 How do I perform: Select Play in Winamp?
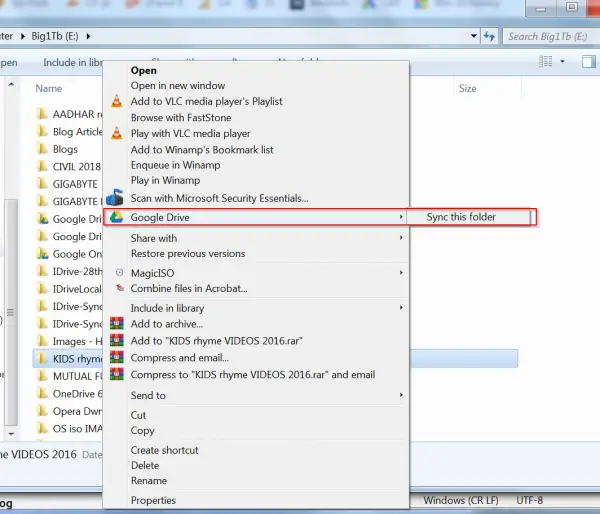(165, 180)
